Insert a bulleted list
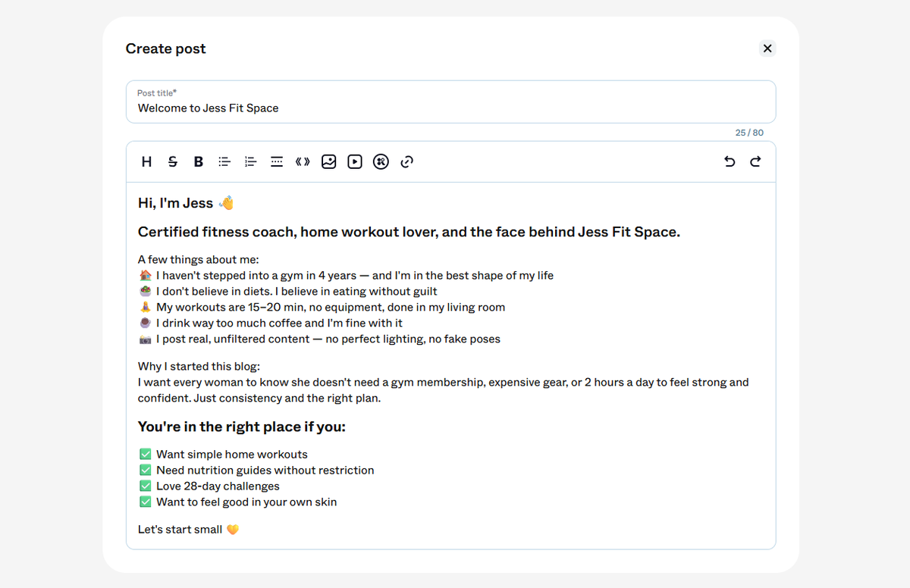The image size is (910, 588). point(224,161)
